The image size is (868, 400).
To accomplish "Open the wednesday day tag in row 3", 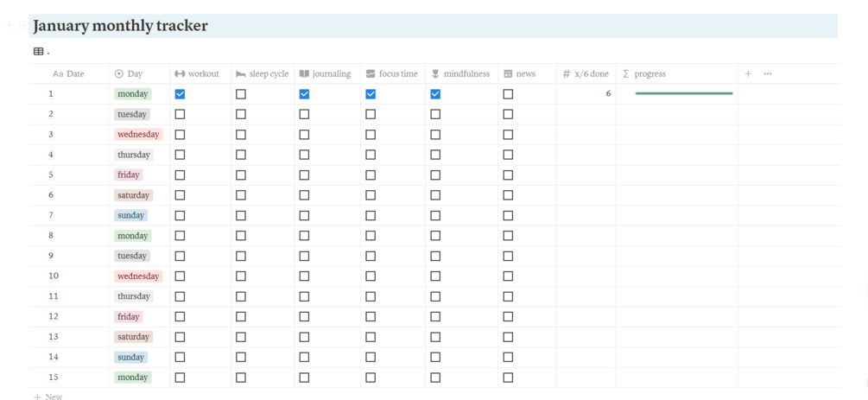I will (x=138, y=135).
